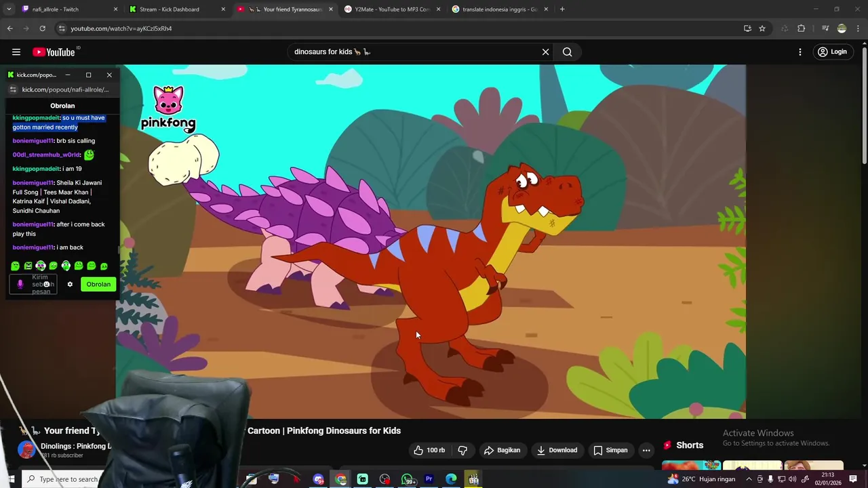Viewport: 868px width, 488px height.
Task: Click the address bar URL
Action: click(121, 28)
